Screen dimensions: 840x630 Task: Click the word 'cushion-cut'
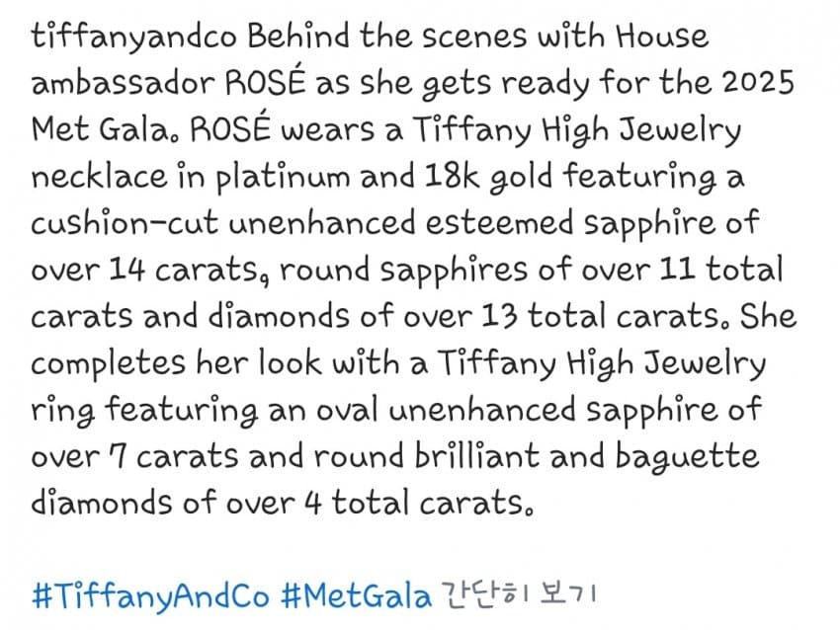(125, 222)
